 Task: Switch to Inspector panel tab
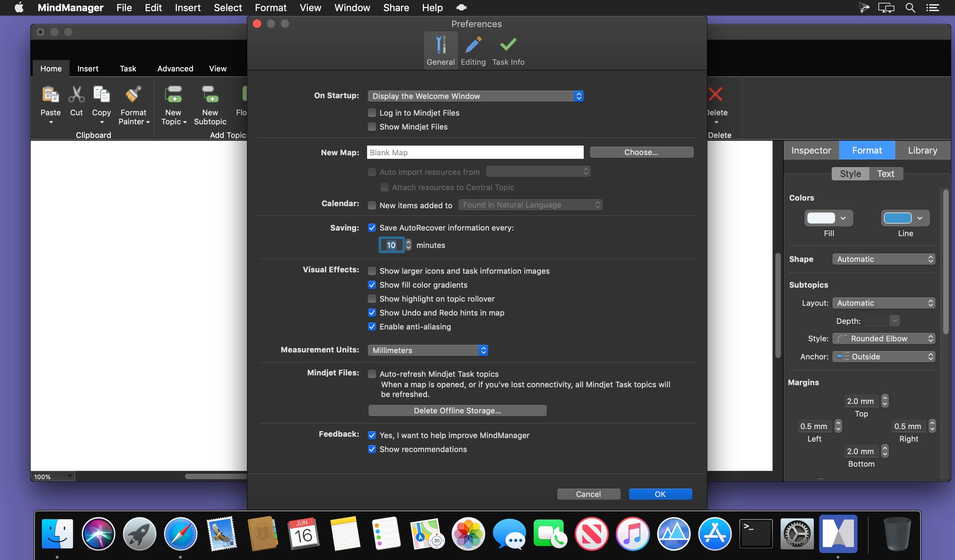click(811, 150)
